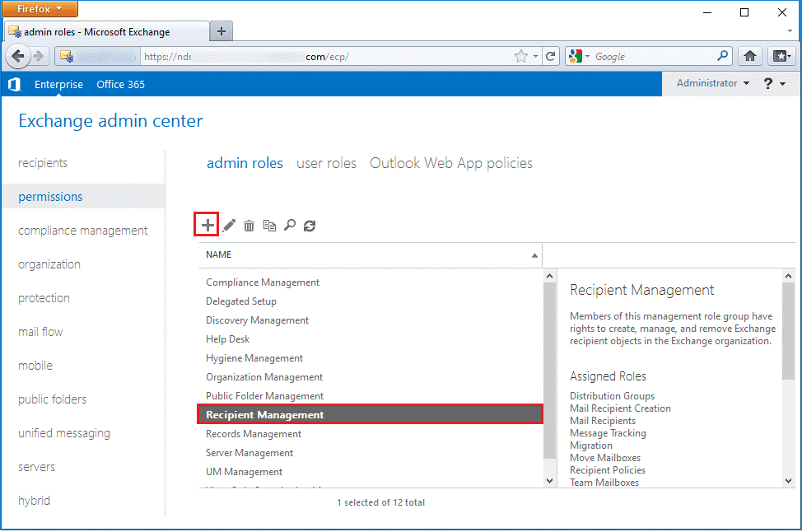Click the Distribution Groups assigned role
Viewport: 802px width, 532px height.
(x=613, y=396)
